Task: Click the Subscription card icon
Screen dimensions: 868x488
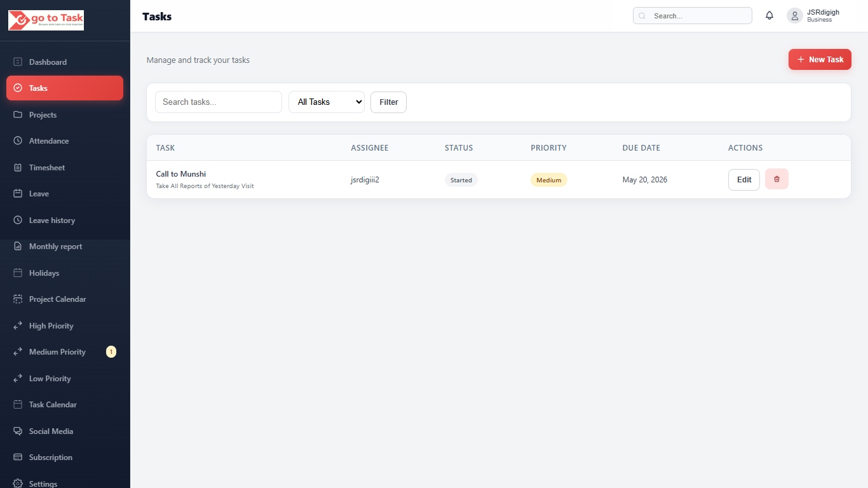Action: coord(18,457)
